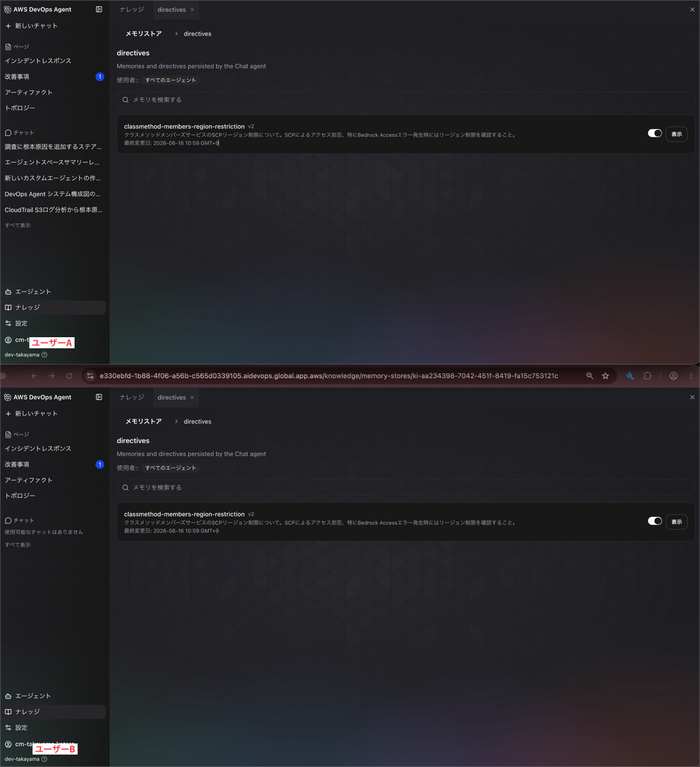Click 表示 button in lower window memory row
700x767 pixels.
click(676, 522)
